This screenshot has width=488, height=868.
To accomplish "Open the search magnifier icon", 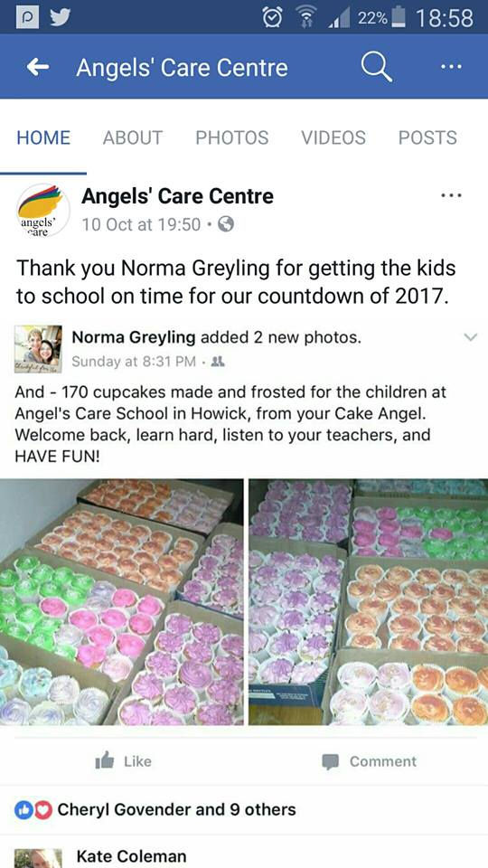I will 377,68.
